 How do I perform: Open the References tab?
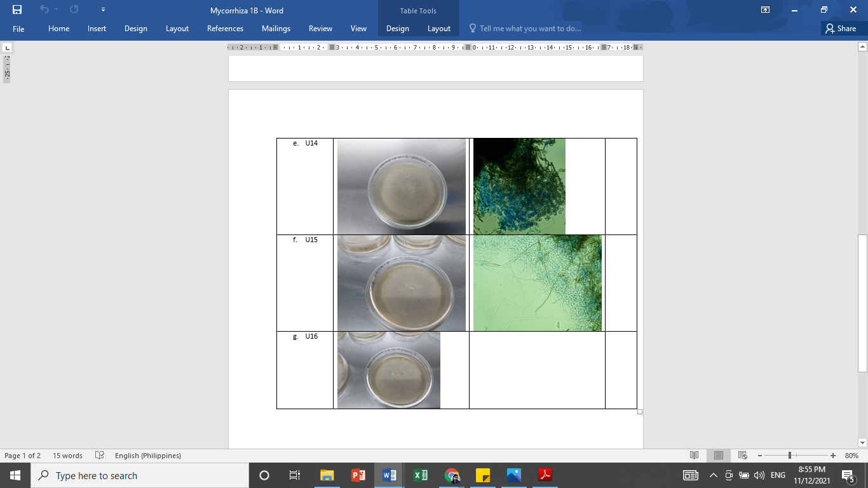point(226,29)
